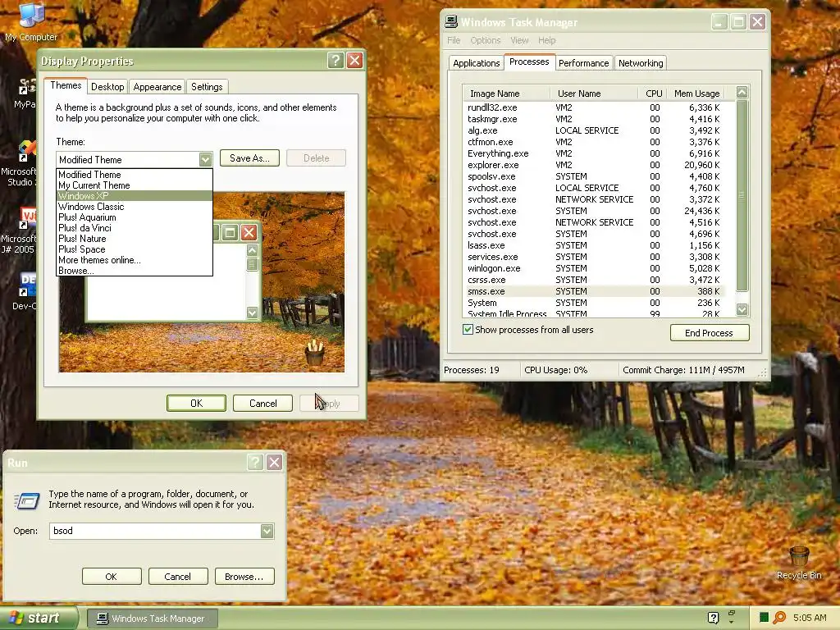The height and width of the screenshot is (630, 840).
Task: Choose Windows XP from theme list
Action: [135, 195]
